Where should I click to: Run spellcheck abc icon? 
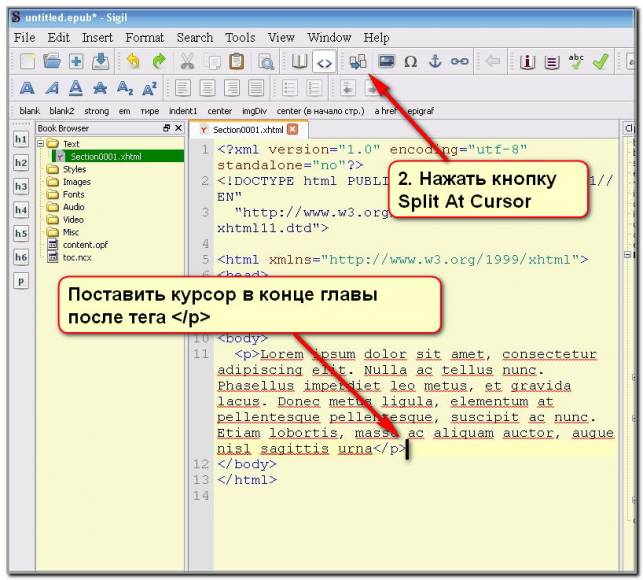click(576, 62)
